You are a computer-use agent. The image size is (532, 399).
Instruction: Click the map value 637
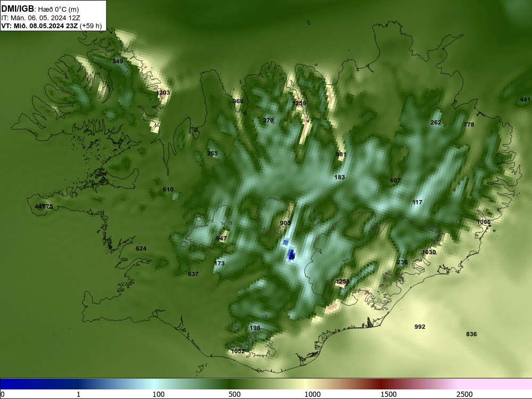coord(193,274)
